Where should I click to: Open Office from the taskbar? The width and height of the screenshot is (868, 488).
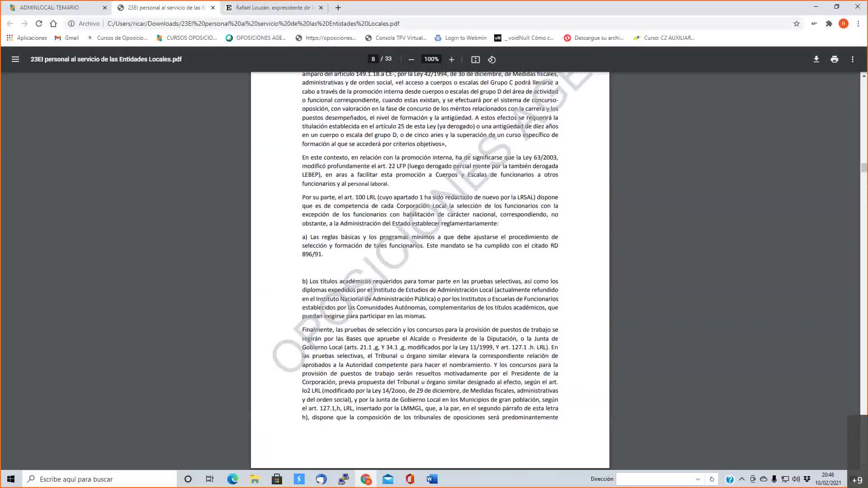(x=410, y=479)
